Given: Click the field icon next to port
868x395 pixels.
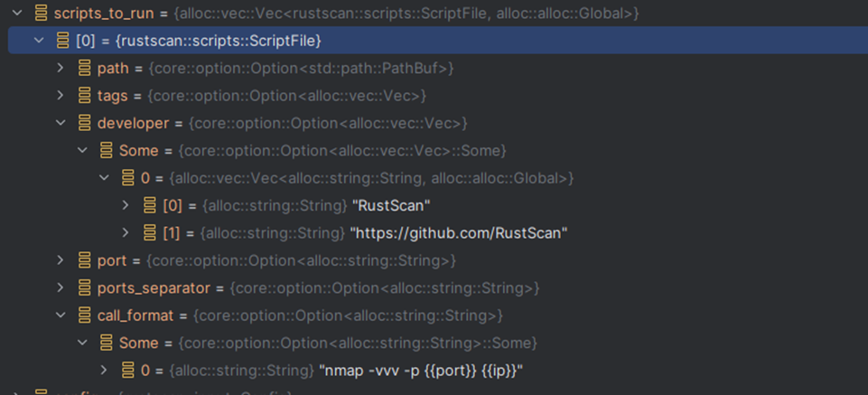Looking at the screenshot, I should [84, 260].
